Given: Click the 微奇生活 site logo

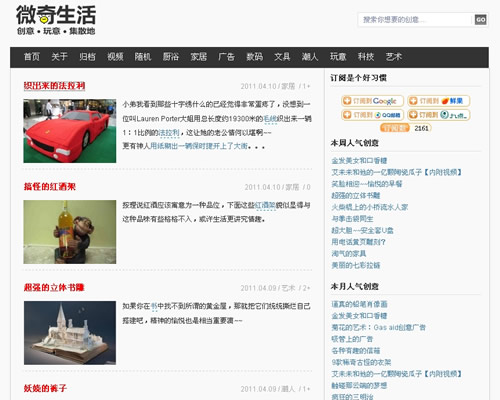Looking at the screenshot, I should [x=56, y=19].
